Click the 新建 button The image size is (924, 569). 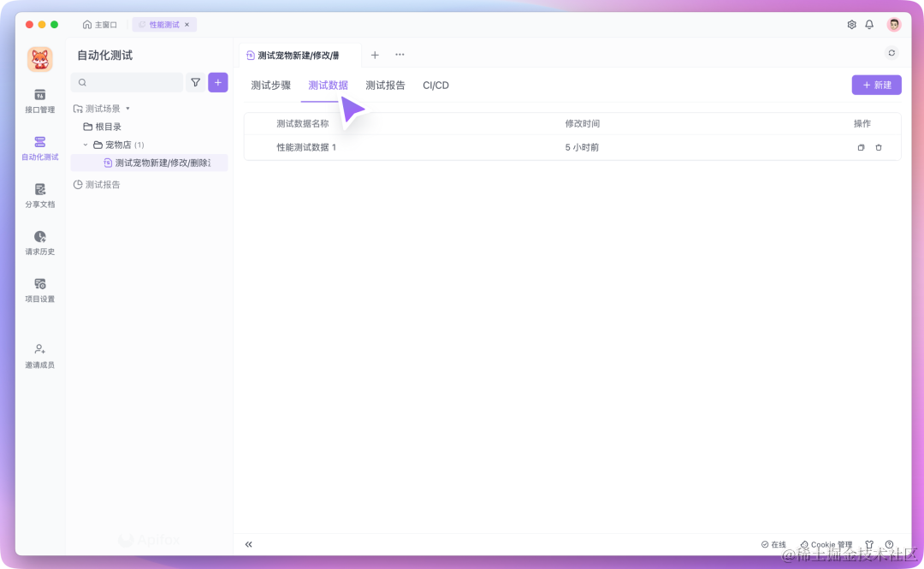click(876, 85)
